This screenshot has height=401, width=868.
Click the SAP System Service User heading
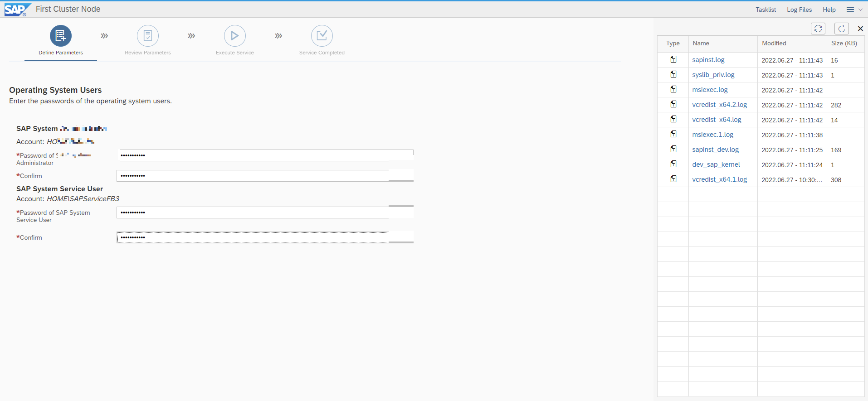point(59,189)
